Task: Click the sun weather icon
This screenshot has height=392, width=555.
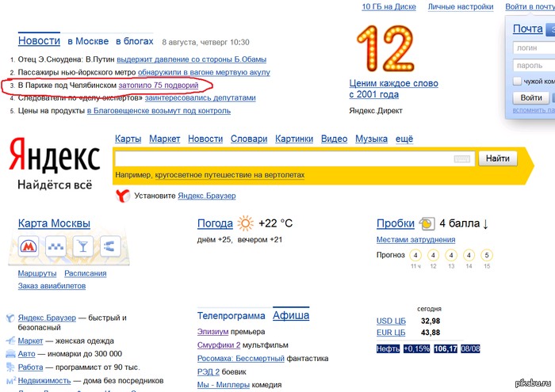Action: [x=245, y=223]
